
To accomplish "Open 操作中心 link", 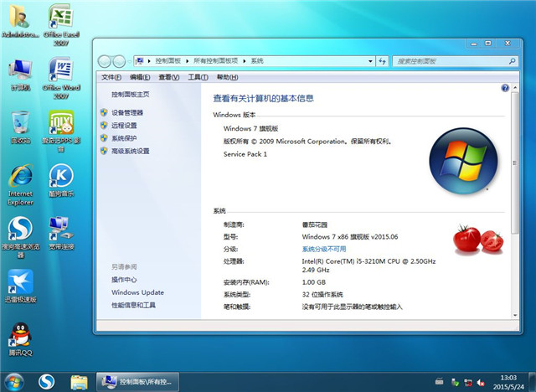I will [124, 280].
